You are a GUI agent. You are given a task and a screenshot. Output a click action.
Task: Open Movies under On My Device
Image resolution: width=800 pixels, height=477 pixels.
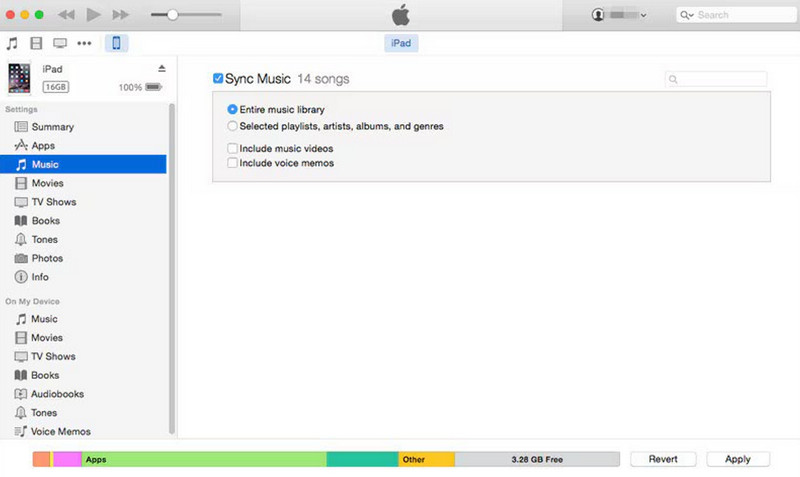point(83,338)
